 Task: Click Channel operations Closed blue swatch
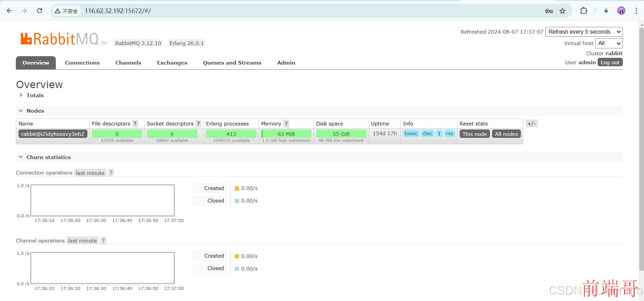point(237,269)
